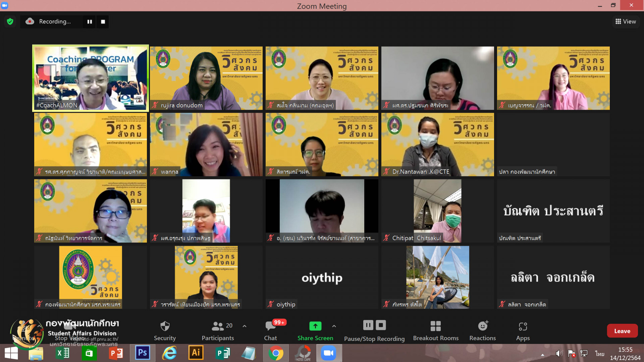Select the #CoachALMON video tile

point(91,78)
